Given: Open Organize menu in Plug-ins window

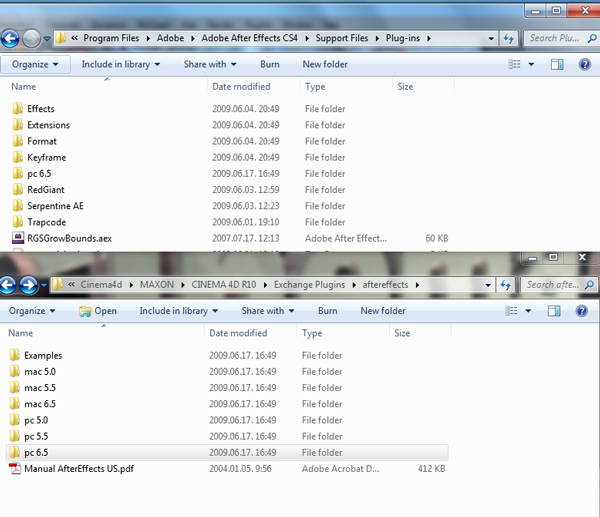Looking at the screenshot, I should tap(35, 64).
